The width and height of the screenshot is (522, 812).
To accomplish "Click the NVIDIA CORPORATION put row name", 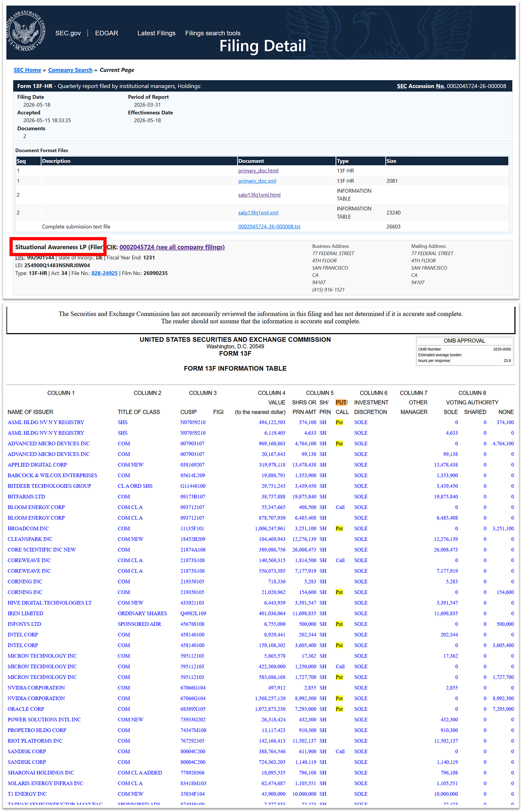I will tap(36, 698).
